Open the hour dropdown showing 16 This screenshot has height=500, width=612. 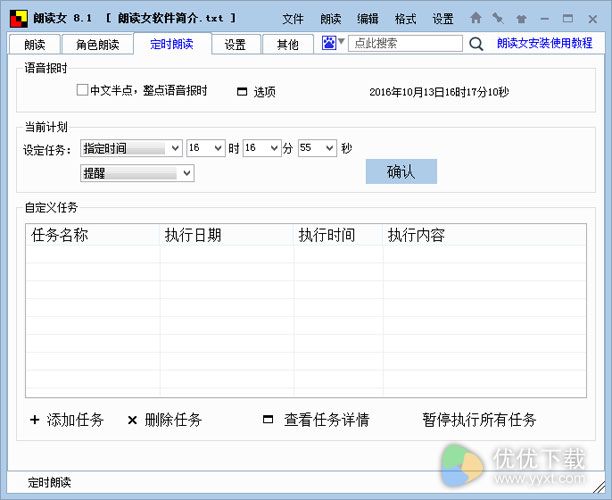pos(206,148)
